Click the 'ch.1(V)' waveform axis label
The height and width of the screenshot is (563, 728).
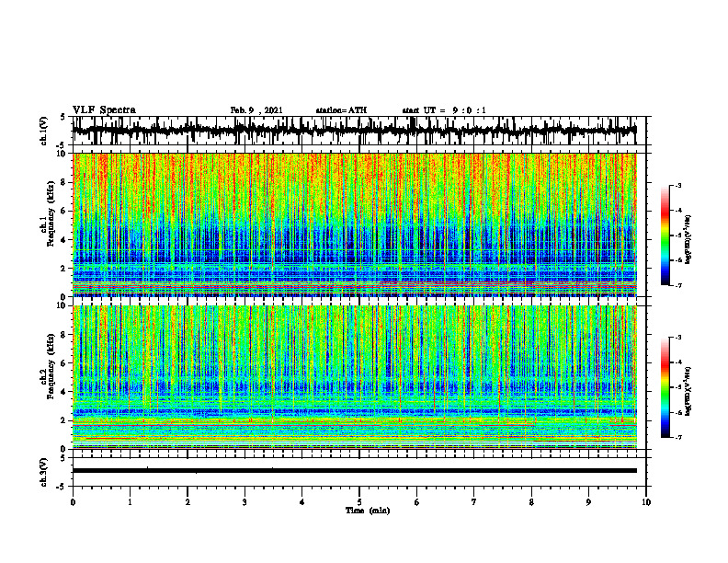pos(44,131)
